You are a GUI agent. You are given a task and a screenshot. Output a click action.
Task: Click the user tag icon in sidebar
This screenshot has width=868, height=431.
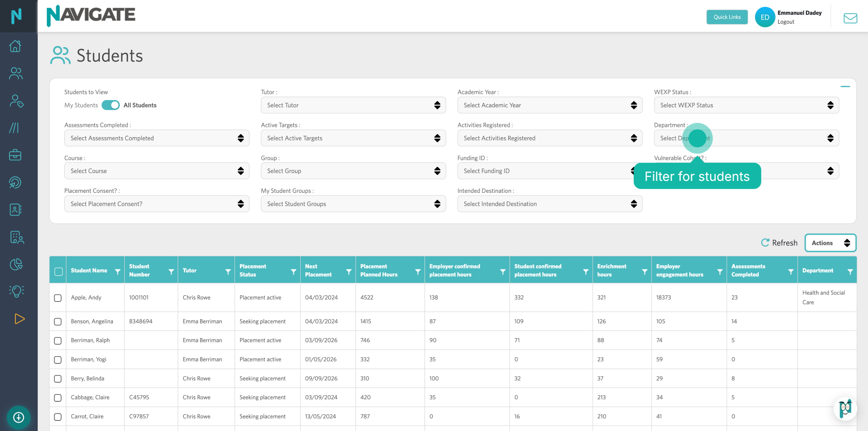[x=16, y=101]
